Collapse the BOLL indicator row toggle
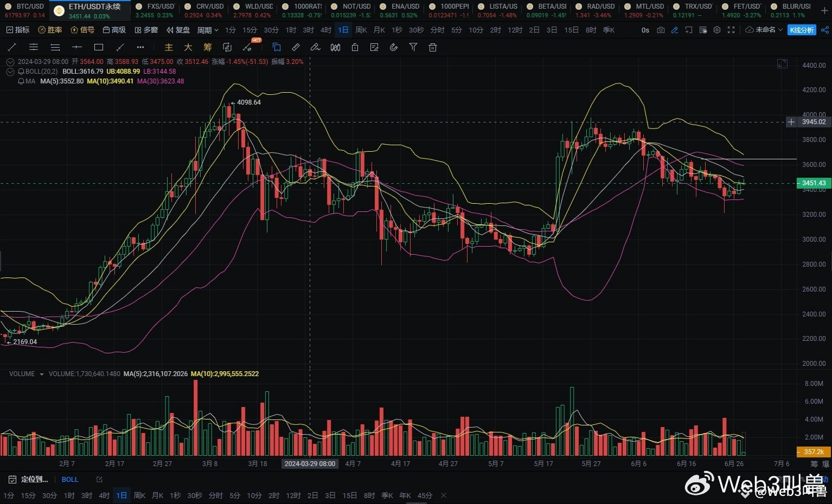The image size is (832, 504). (x=10, y=72)
